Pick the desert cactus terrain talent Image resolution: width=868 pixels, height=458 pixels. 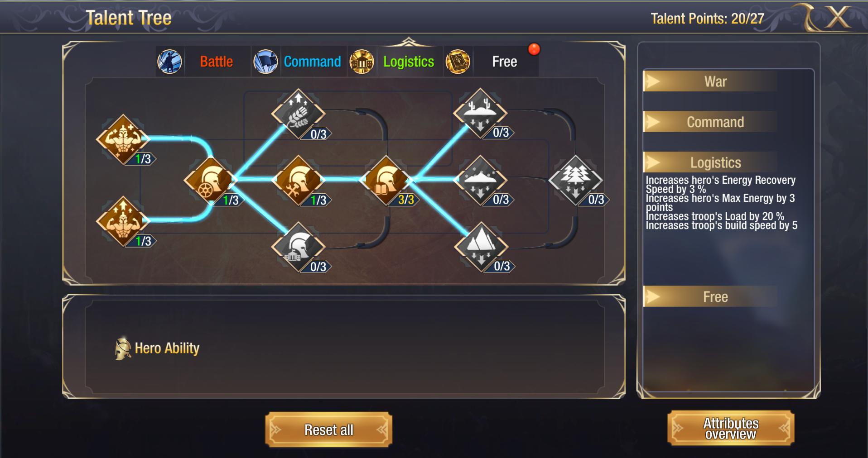point(481,113)
